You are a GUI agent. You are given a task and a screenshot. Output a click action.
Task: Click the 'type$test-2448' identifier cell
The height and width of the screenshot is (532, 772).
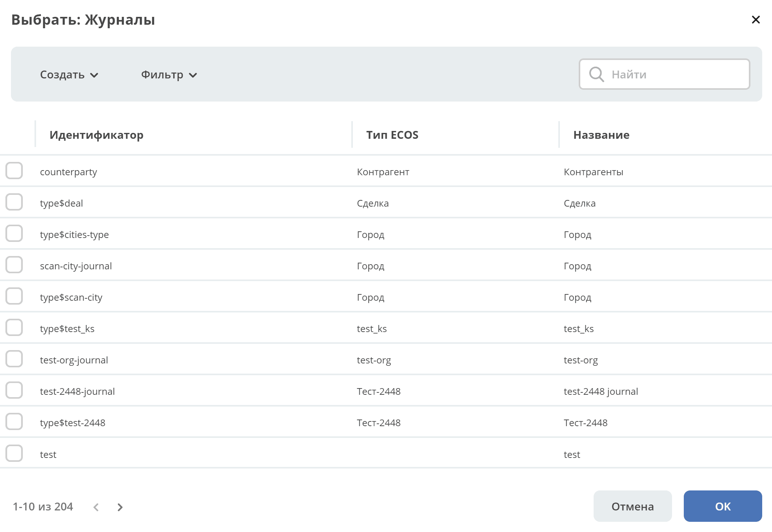click(73, 423)
